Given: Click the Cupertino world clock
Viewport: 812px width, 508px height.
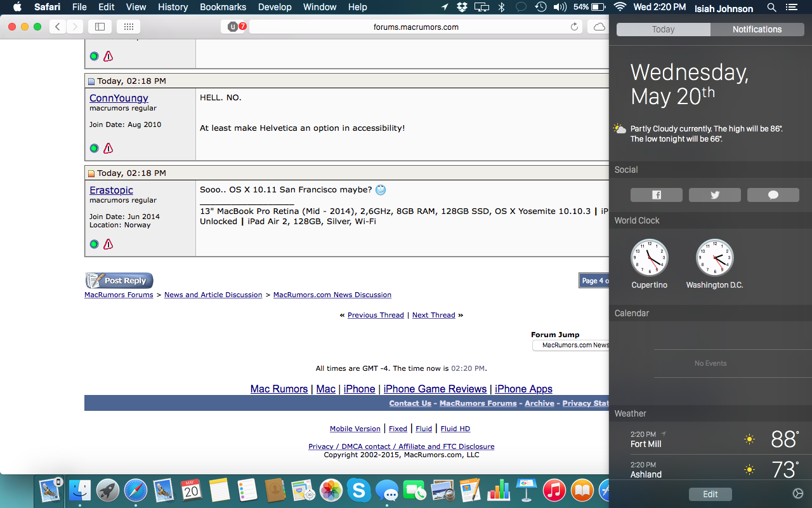Looking at the screenshot, I should (x=649, y=257).
